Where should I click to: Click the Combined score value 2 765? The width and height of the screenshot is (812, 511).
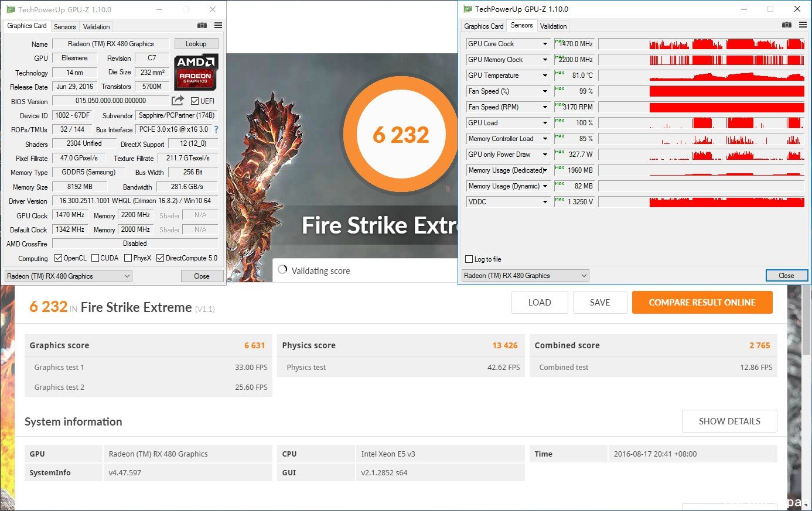760,345
